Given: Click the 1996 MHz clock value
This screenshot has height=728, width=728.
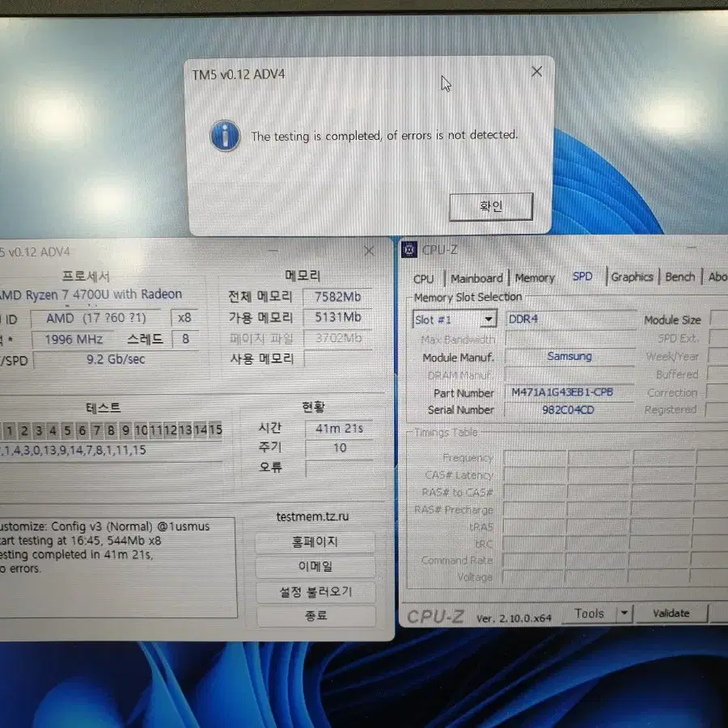Looking at the screenshot, I should 74,340.
